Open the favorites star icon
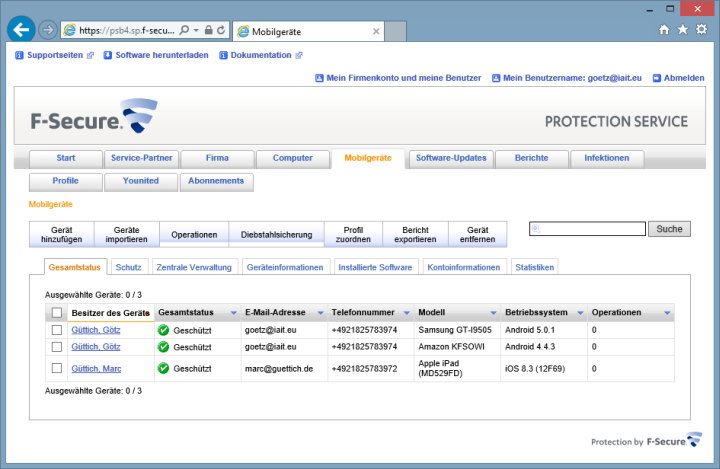 point(683,30)
